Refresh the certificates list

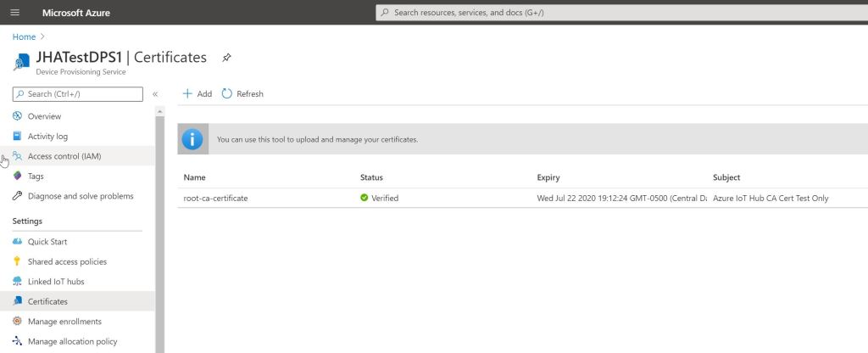tap(242, 94)
